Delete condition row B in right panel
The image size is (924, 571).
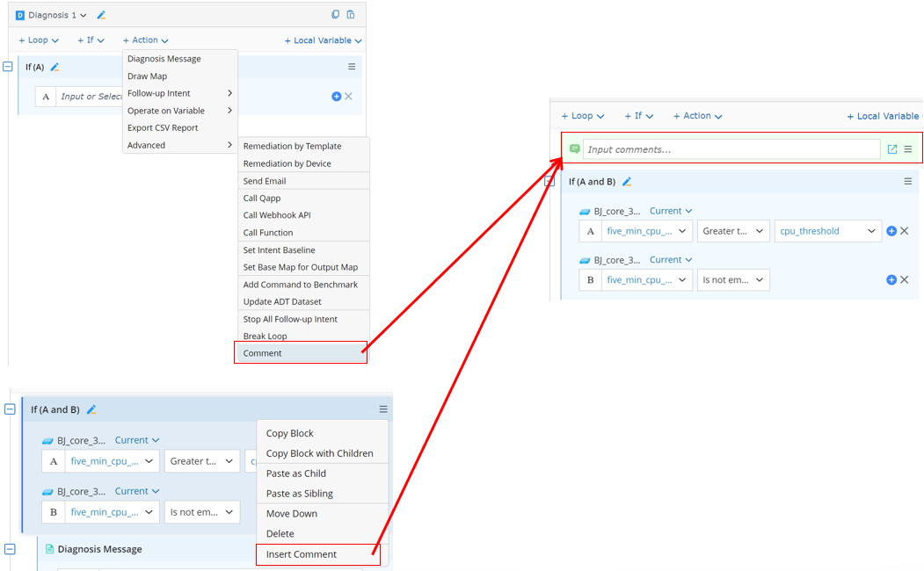(x=905, y=280)
